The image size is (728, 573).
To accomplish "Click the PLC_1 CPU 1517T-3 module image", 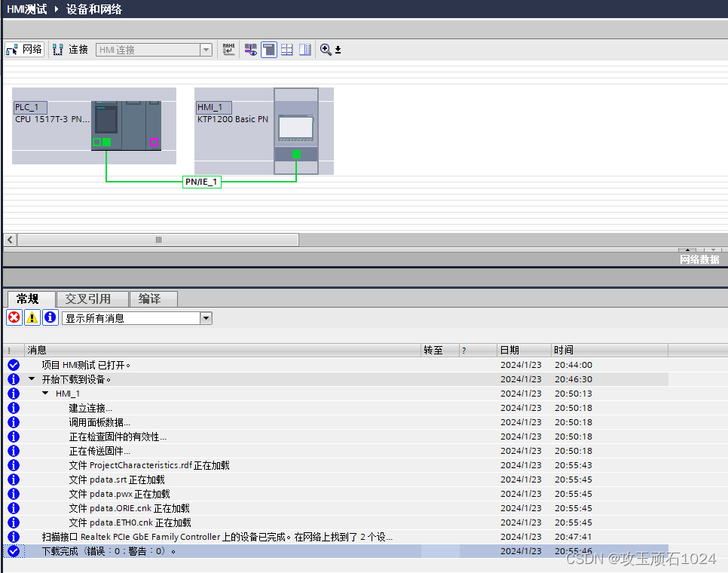I will (x=127, y=125).
